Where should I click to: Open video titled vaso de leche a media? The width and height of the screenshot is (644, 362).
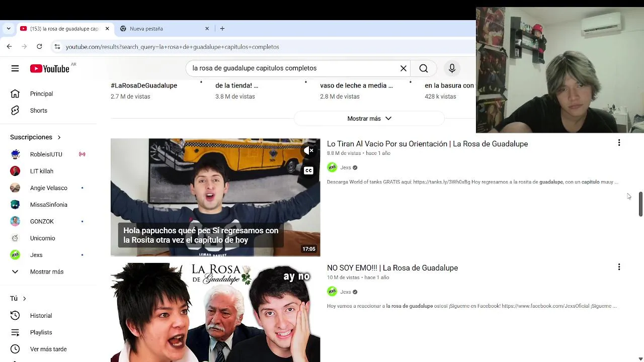pos(356,85)
